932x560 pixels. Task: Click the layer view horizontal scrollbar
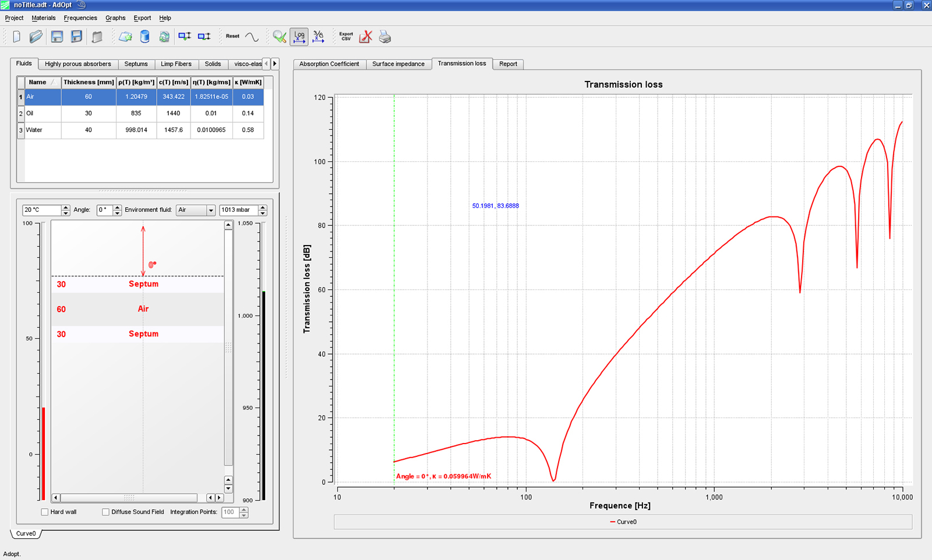point(129,498)
